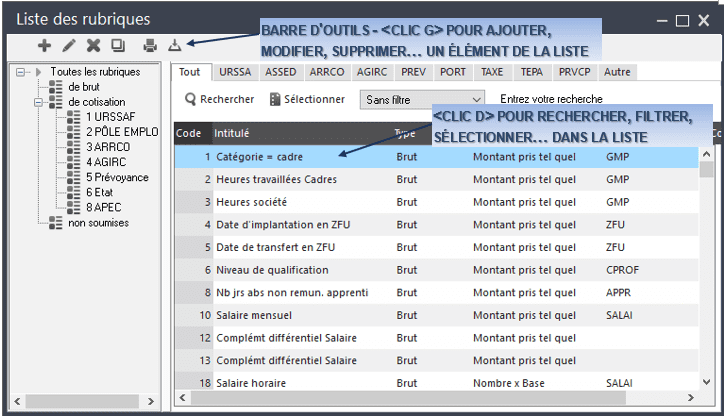Delete the selected rubrique with the X icon
The image size is (724, 416).
93,45
